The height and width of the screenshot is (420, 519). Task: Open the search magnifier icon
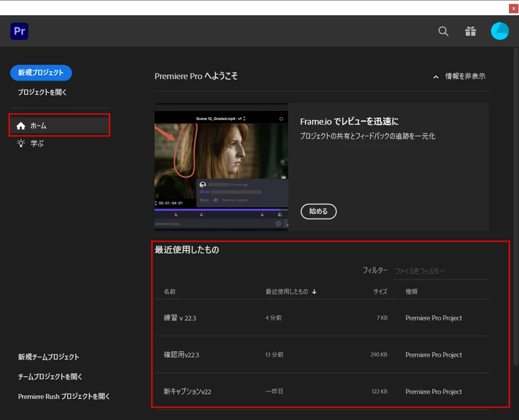point(443,31)
